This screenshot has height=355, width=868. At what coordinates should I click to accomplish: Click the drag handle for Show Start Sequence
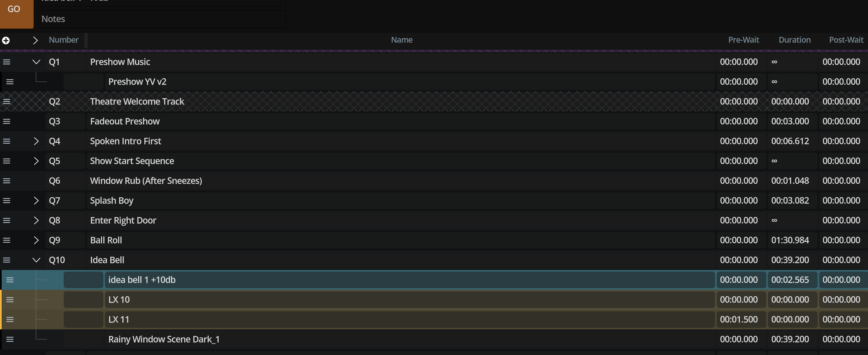7,161
